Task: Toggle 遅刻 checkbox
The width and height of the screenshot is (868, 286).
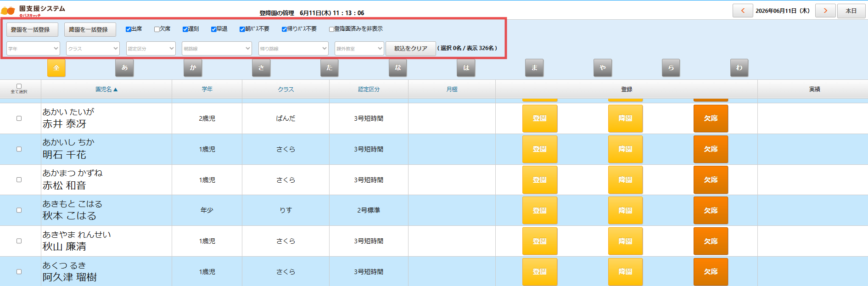Action: tap(185, 29)
